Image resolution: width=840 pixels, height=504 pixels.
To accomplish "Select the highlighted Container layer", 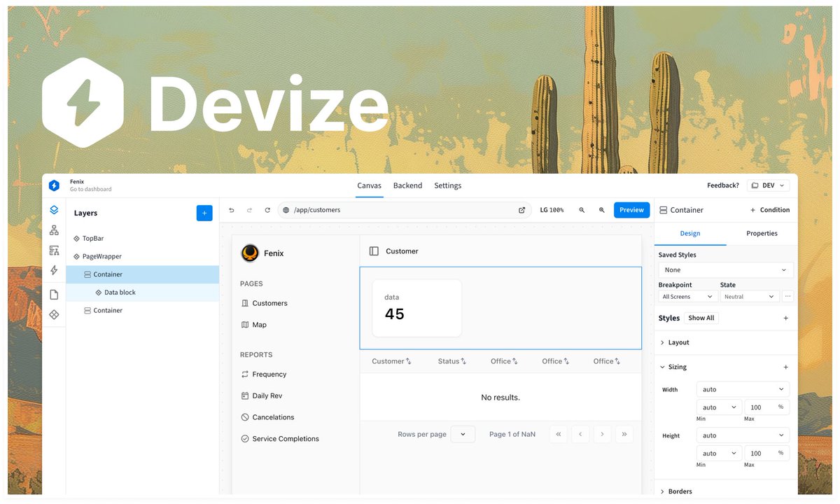I will (x=143, y=274).
